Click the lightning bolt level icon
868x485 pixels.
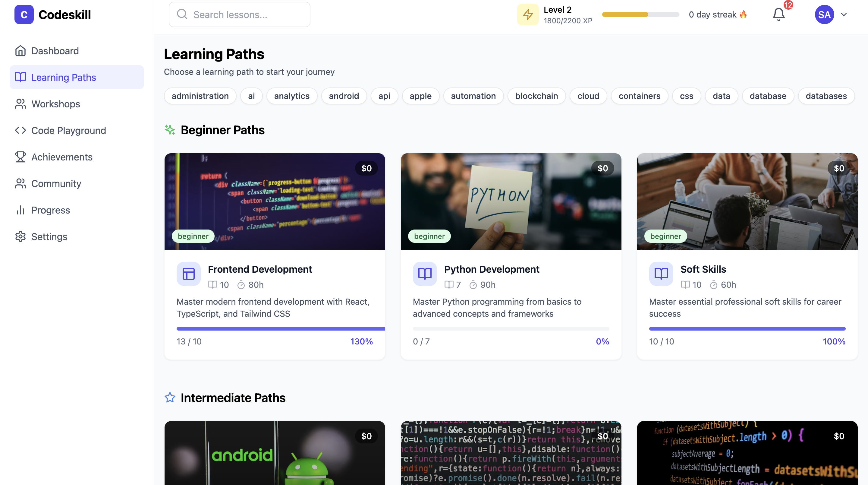(x=528, y=14)
